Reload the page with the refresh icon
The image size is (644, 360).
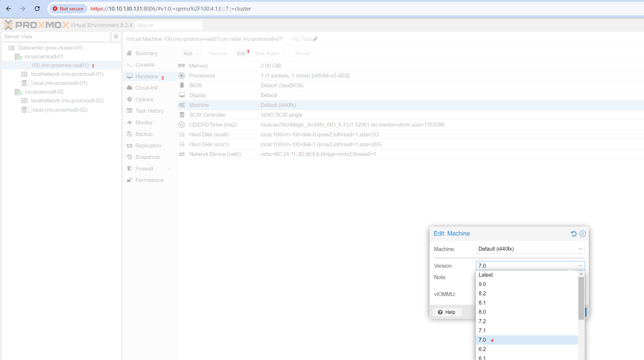click(x=37, y=9)
